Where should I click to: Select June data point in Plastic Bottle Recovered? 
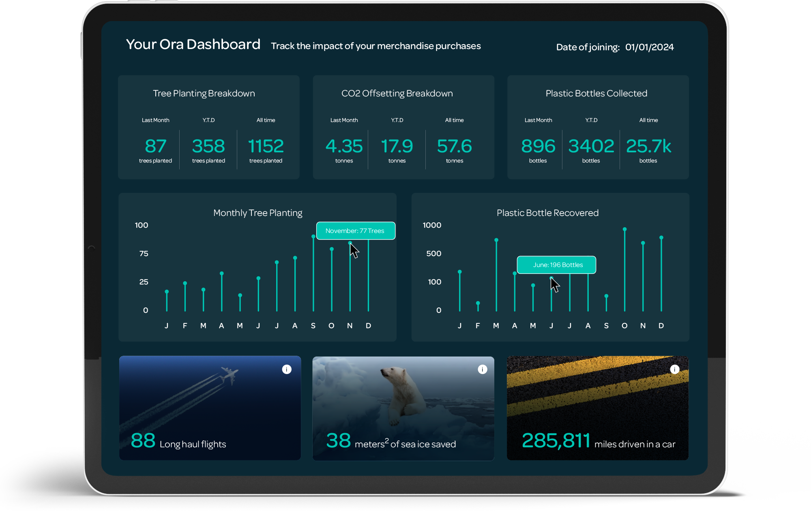[551, 278]
